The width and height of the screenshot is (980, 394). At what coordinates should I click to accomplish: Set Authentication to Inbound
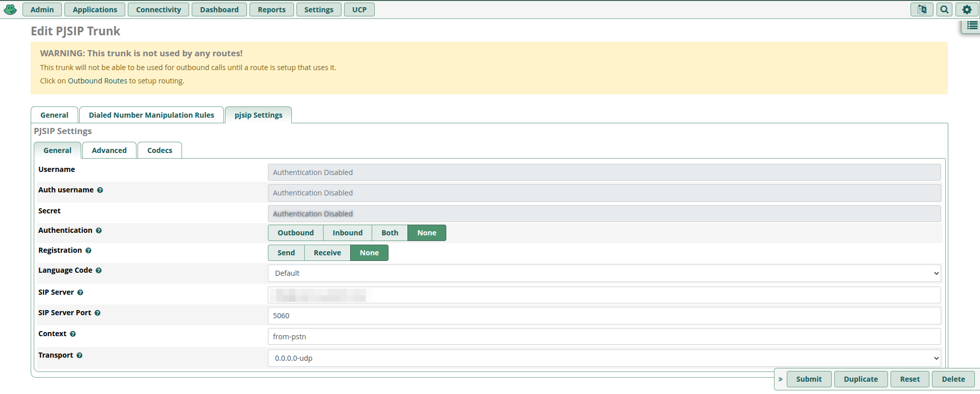click(348, 233)
